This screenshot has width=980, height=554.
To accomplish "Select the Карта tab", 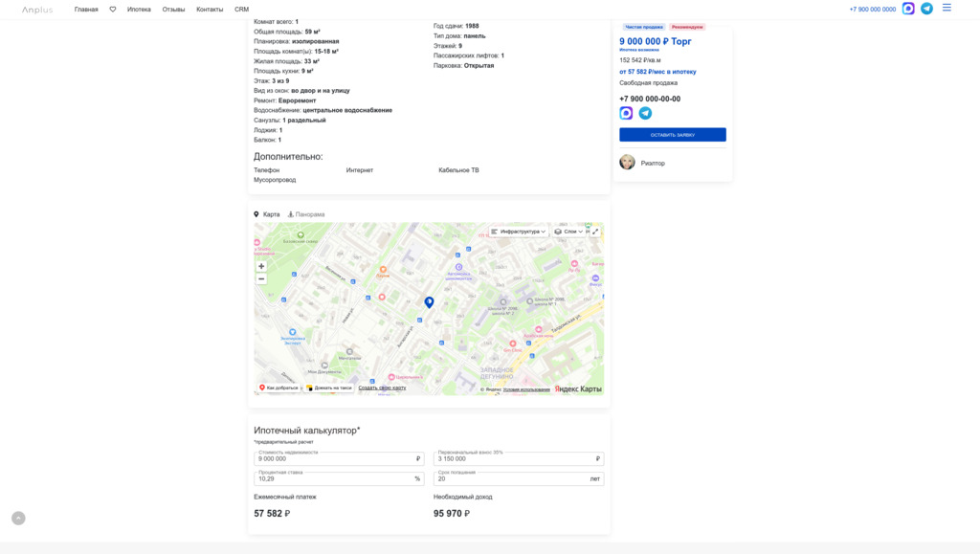I will pos(267,214).
